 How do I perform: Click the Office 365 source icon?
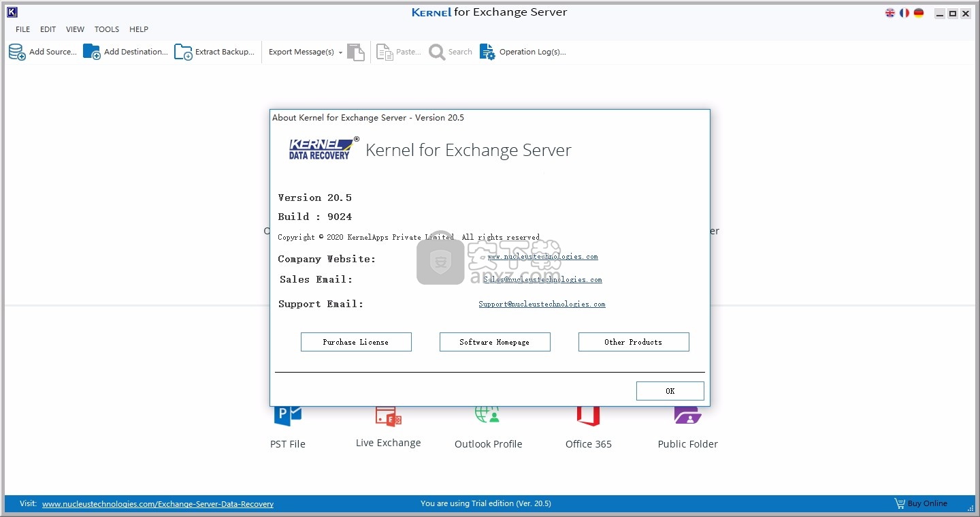pyautogui.click(x=588, y=416)
